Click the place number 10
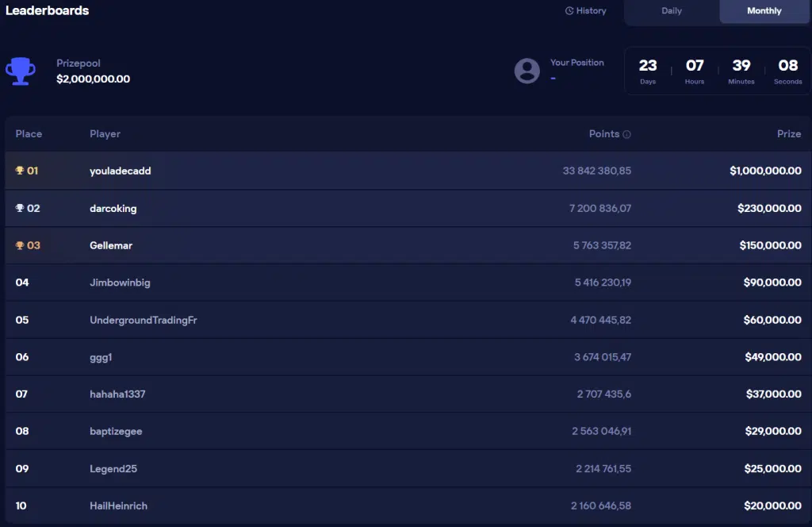Image resolution: width=812 pixels, height=527 pixels. (x=21, y=506)
